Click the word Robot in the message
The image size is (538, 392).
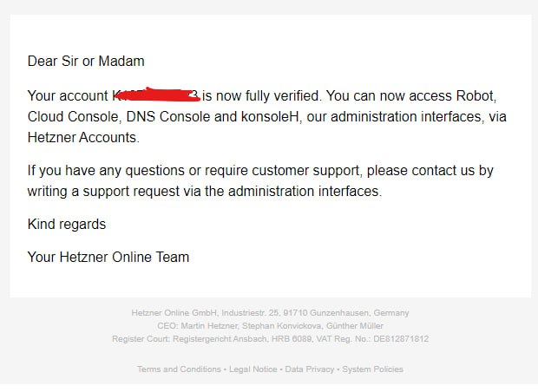[x=476, y=95]
